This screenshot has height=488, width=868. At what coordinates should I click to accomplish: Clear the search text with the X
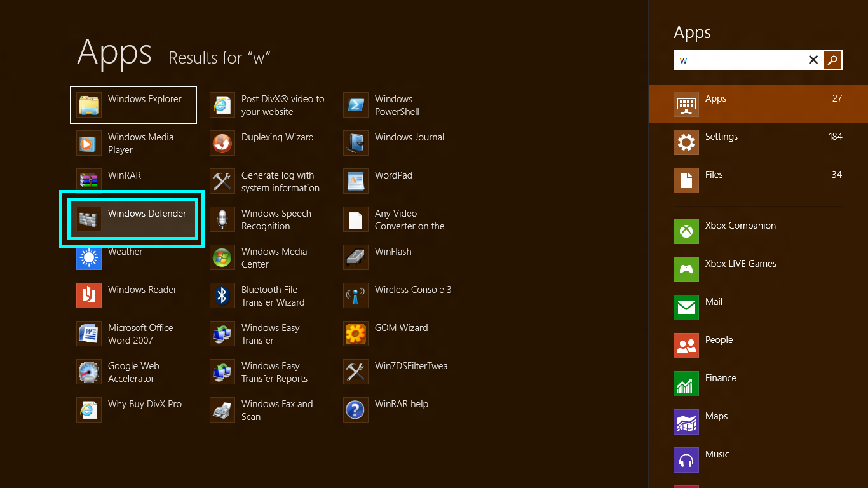pyautogui.click(x=813, y=60)
